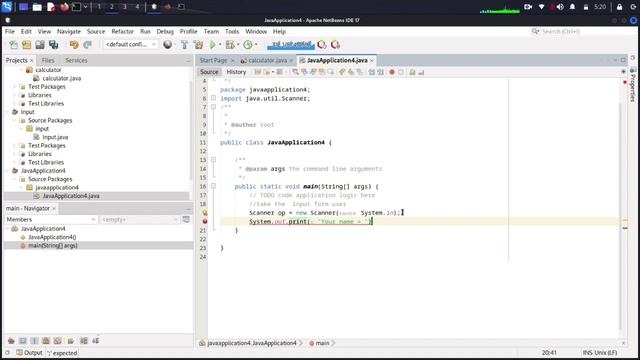The image size is (640, 360).
Task: Open the configuration dropdown '<default confi...'
Action: point(131,44)
